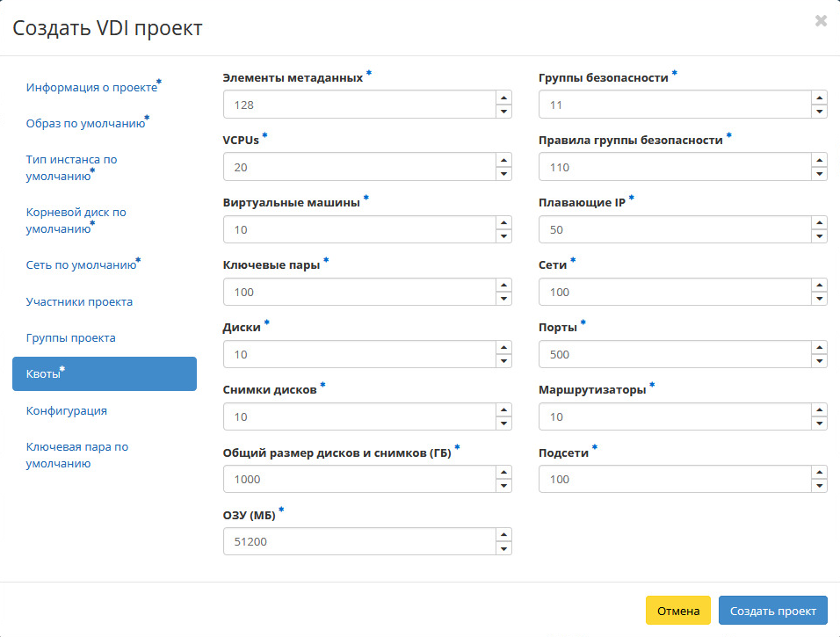840x637 pixels.
Task: Increase Плавающие IP with the up arrow
Action: [x=819, y=222]
